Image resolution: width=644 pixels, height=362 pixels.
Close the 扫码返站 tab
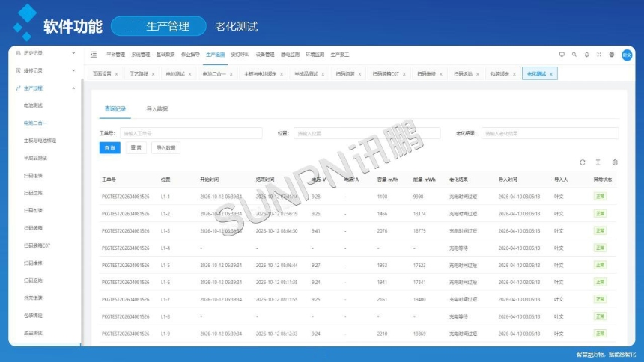click(478, 74)
